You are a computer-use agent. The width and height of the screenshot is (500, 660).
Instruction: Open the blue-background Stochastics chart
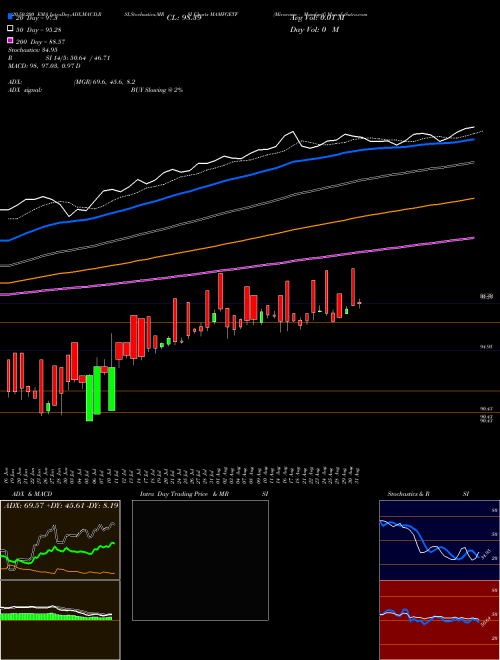point(439,540)
